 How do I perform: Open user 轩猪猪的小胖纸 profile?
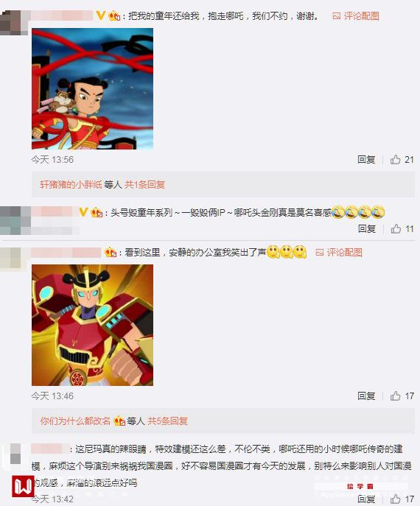(x=71, y=185)
